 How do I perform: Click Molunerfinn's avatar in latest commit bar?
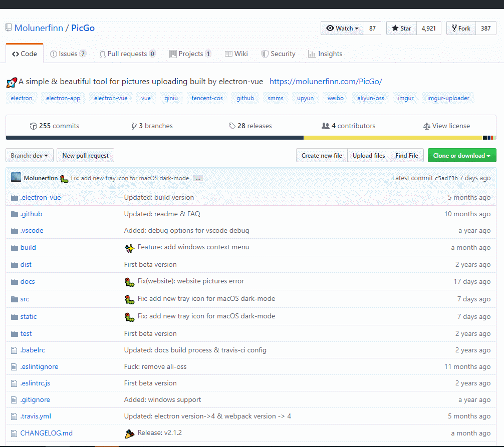pyautogui.click(x=16, y=177)
